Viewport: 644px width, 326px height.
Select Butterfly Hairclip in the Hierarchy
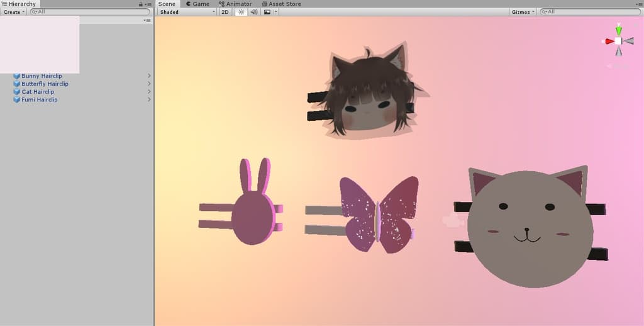45,84
